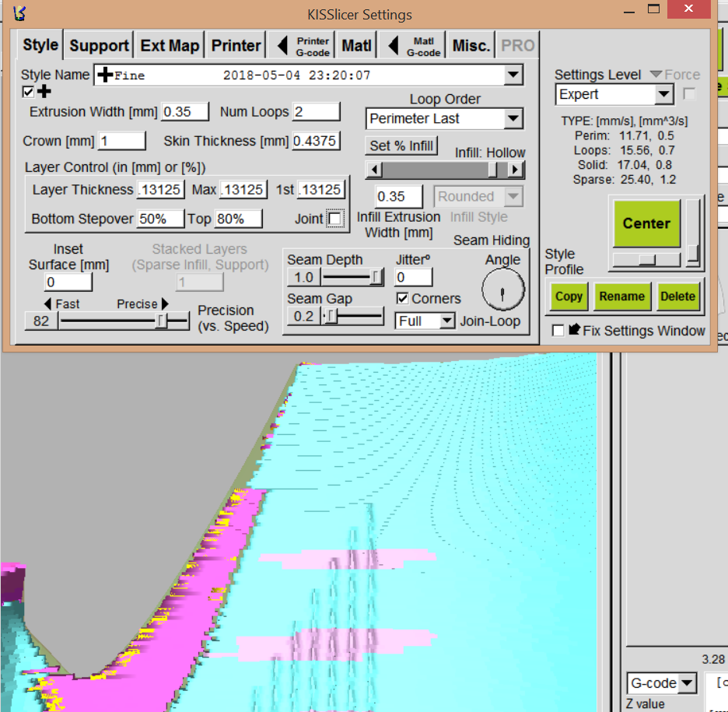Open the Misc. tab

[471, 45]
